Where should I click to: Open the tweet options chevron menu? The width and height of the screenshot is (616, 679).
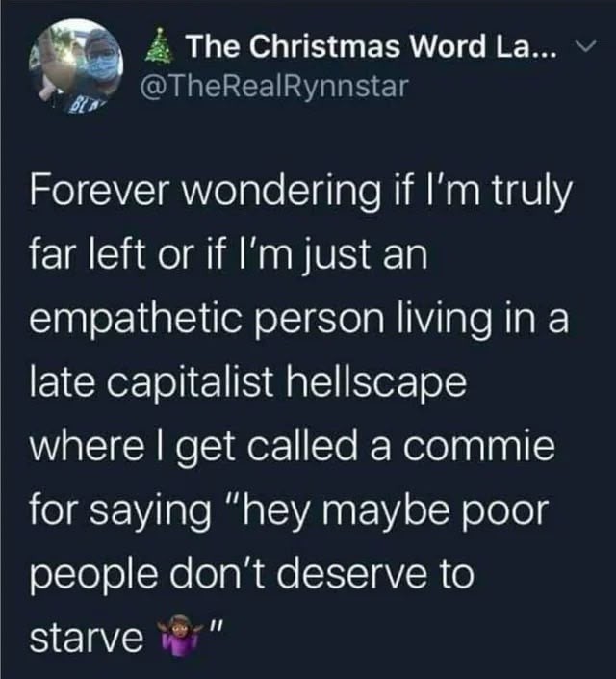click(588, 44)
